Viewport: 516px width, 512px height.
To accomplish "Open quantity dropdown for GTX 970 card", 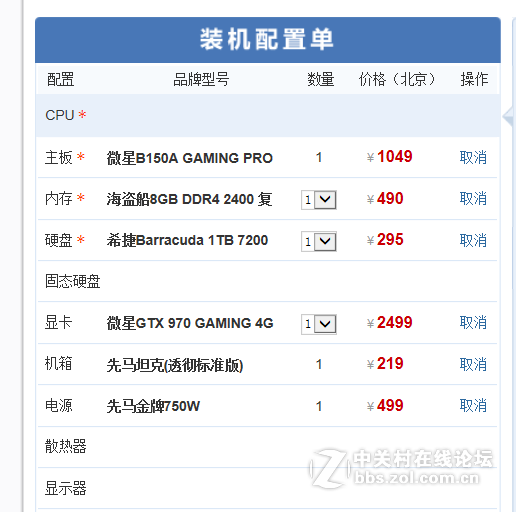I will pos(319,324).
